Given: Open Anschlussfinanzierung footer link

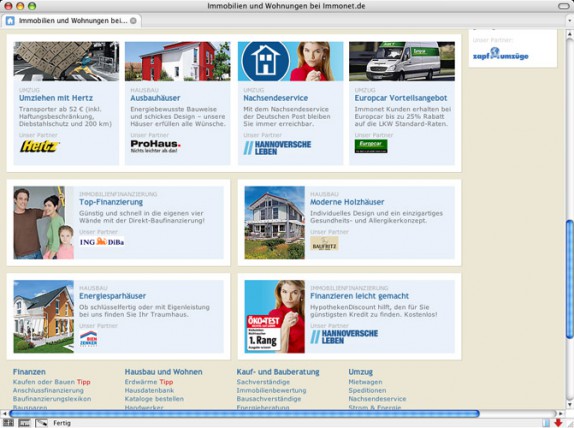Looking at the screenshot, I should pos(48,390).
